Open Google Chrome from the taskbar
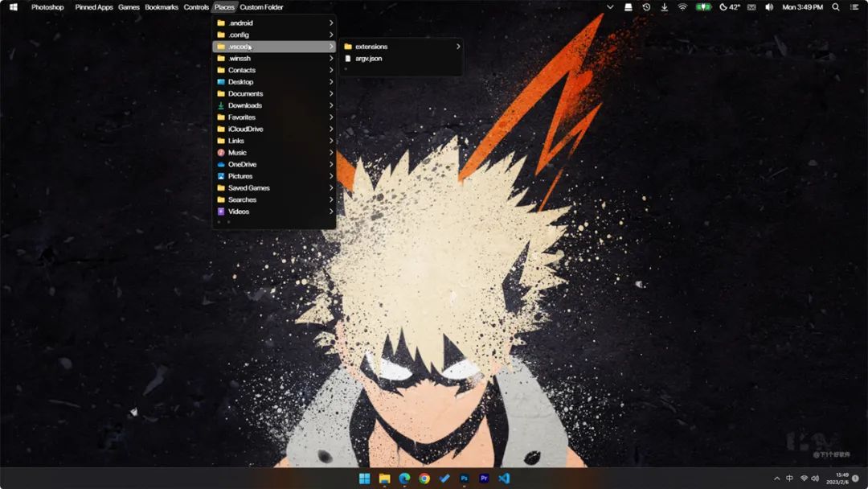 424,478
